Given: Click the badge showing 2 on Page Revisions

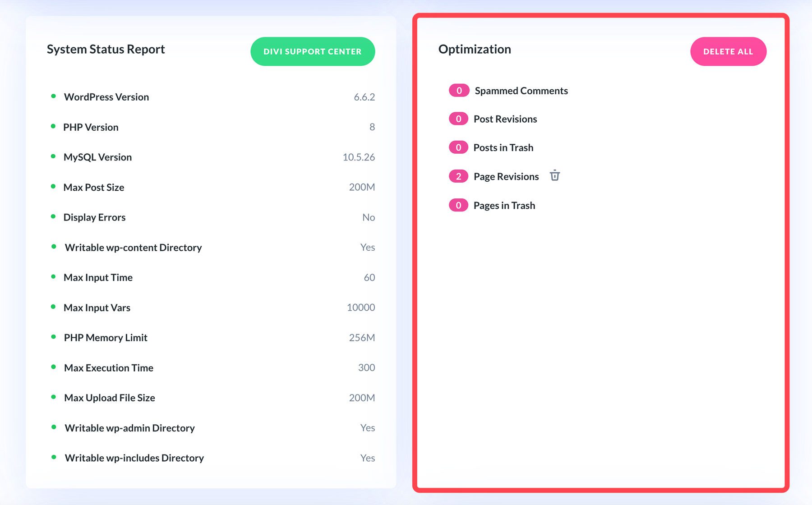Looking at the screenshot, I should pos(458,176).
